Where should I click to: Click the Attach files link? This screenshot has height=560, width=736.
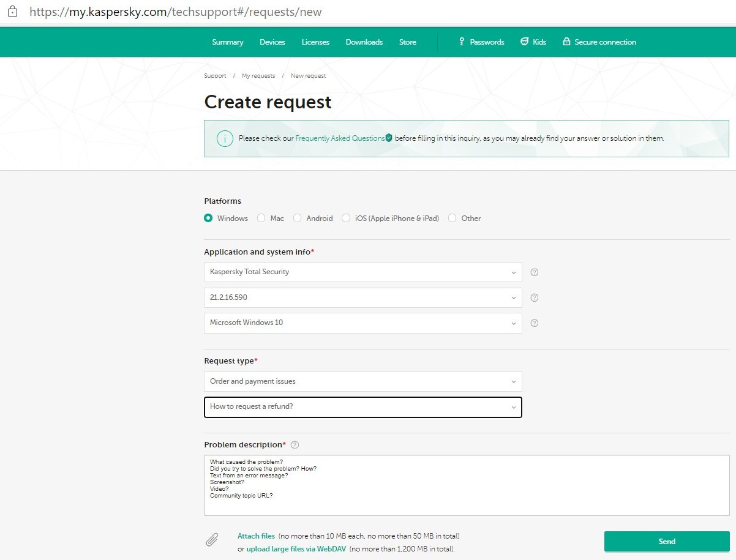256,536
